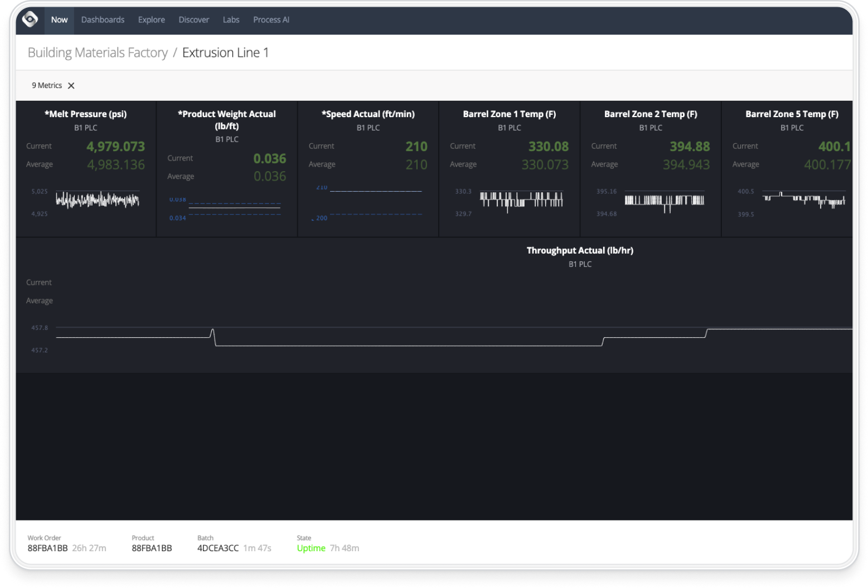Open Product Weight Actual sparkline
This screenshot has width=868, height=588.
click(x=234, y=208)
